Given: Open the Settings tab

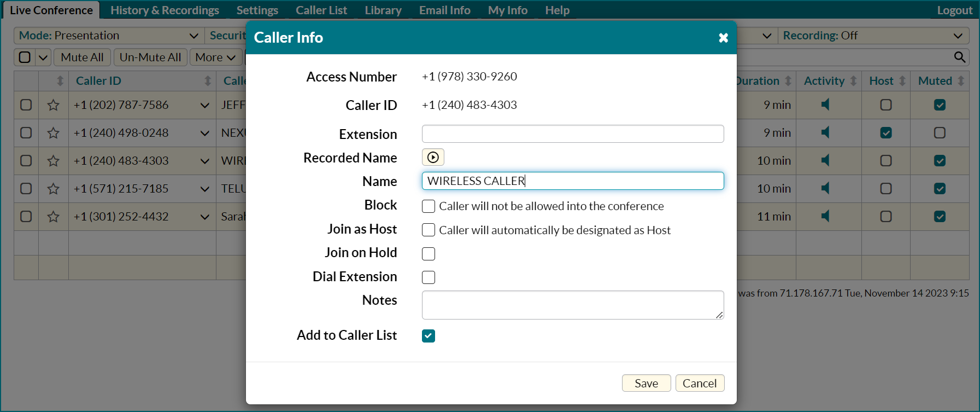Looking at the screenshot, I should (257, 10).
